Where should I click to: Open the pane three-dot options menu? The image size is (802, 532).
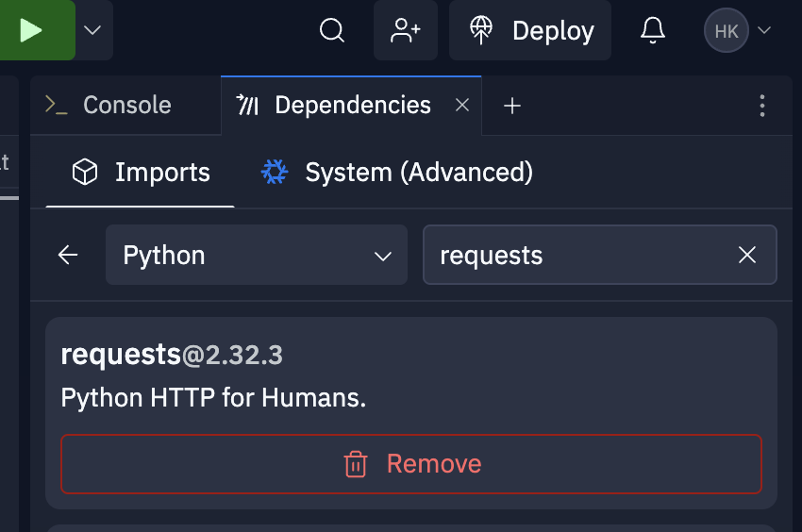762,106
